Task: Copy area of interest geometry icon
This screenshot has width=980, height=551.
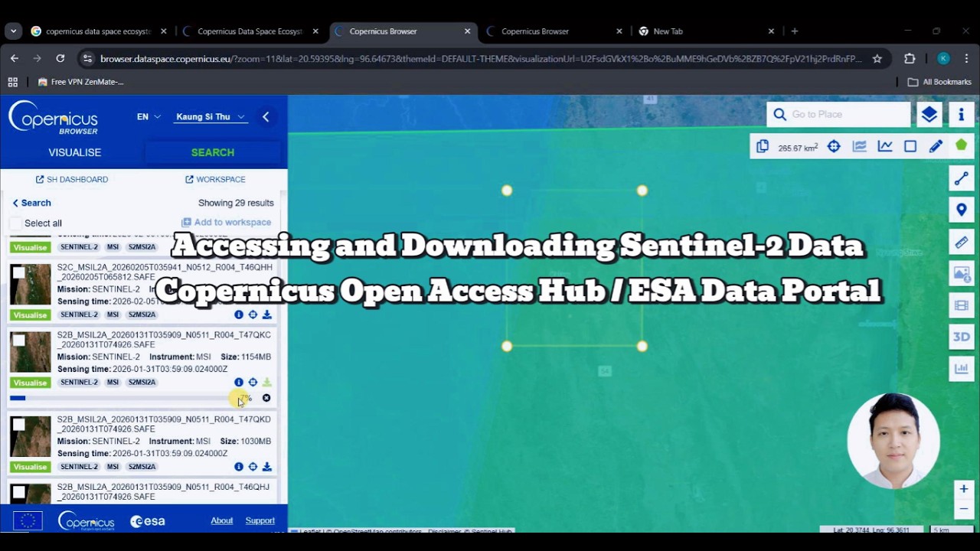Action: pyautogui.click(x=763, y=146)
